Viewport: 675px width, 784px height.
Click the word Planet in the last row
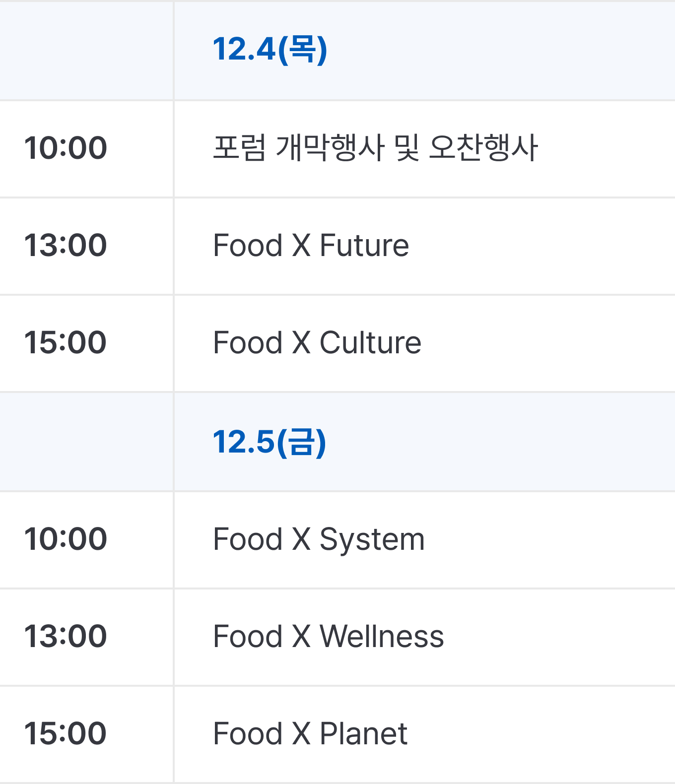click(x=363, y=734)
